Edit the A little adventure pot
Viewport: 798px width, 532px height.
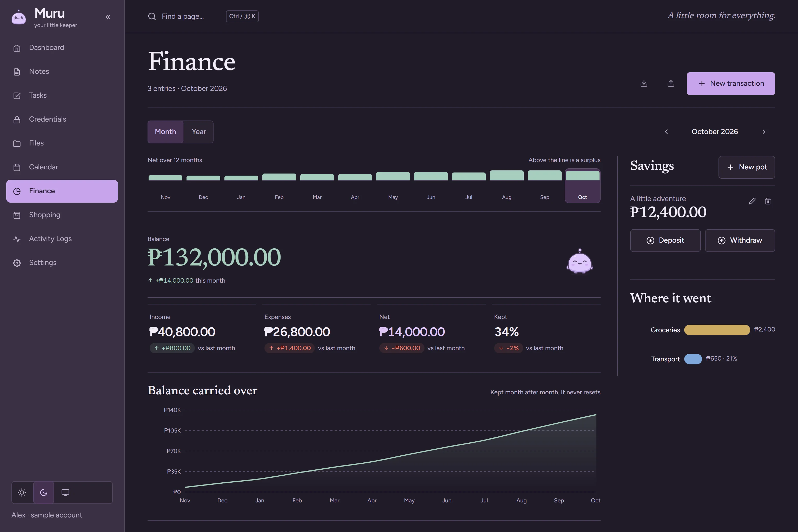(x=752, y=201)
